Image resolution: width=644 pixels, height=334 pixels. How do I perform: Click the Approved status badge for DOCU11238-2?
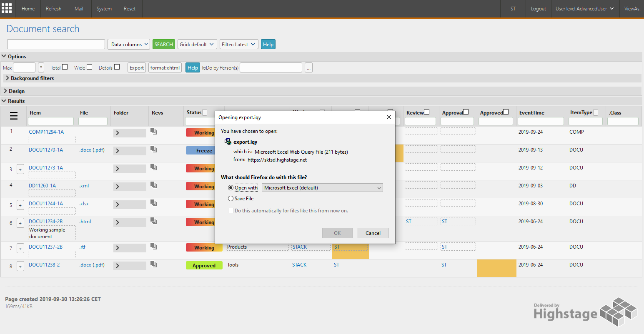coord(204,265)
